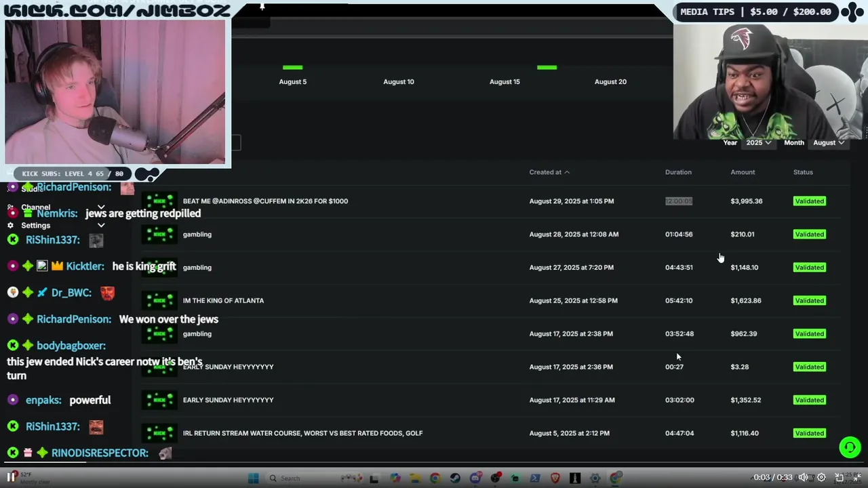The width and height of the screenshot is (868, 488).
Task: Click chat username RINODISRESPECTOR
Action: click(100, 453)
